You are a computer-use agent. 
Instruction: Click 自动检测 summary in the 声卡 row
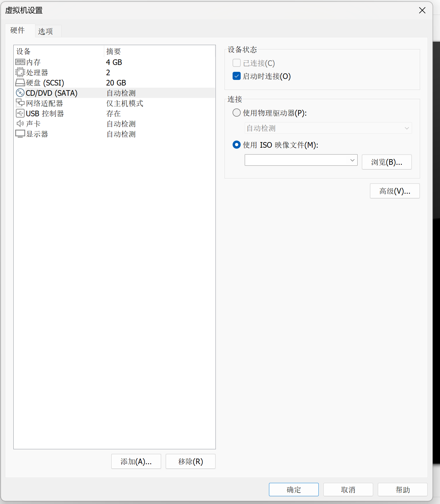pos(121,124)
